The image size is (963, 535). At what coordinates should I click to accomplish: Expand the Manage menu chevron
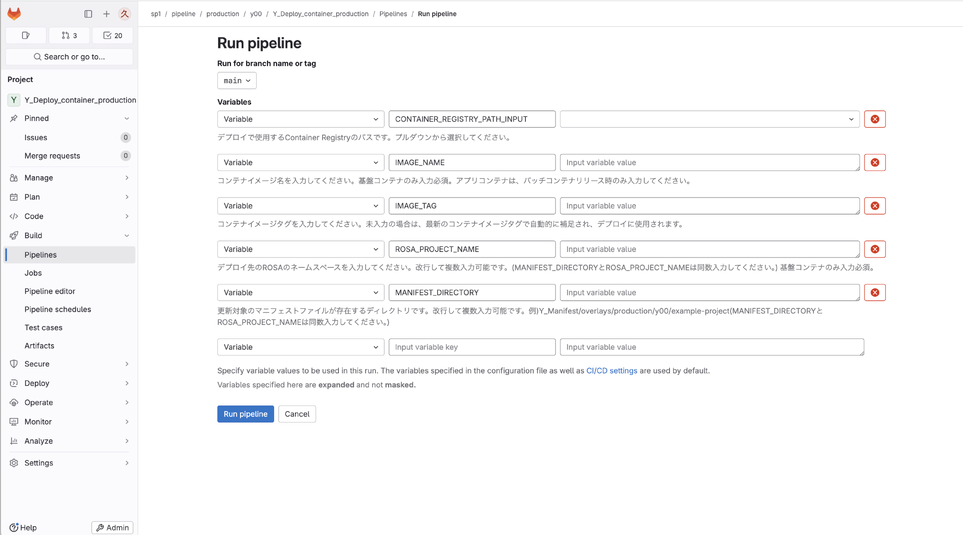point(127,178)
